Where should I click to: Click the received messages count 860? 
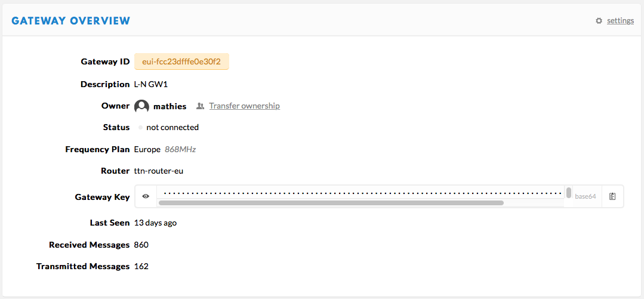coord(141,245)
